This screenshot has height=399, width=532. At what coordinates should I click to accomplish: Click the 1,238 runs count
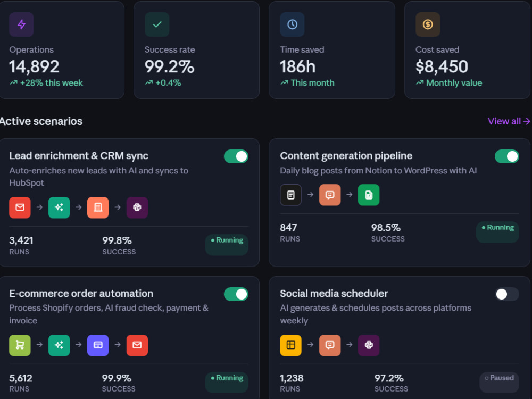[292, 378]
